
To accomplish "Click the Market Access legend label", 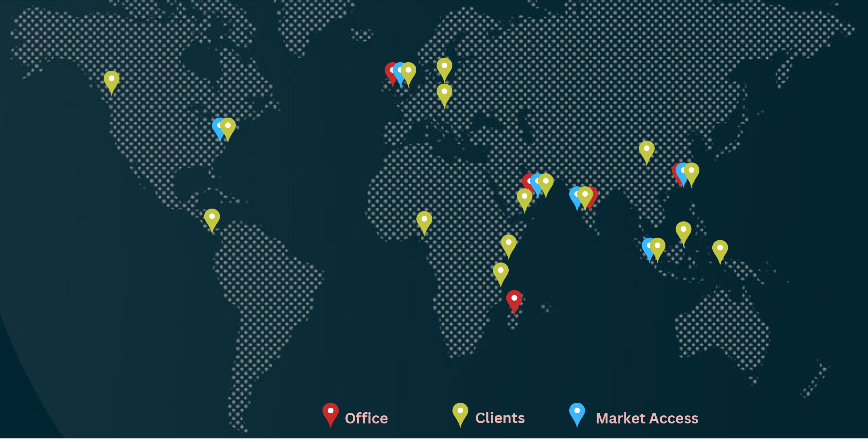I will click(x=647, y=418).
